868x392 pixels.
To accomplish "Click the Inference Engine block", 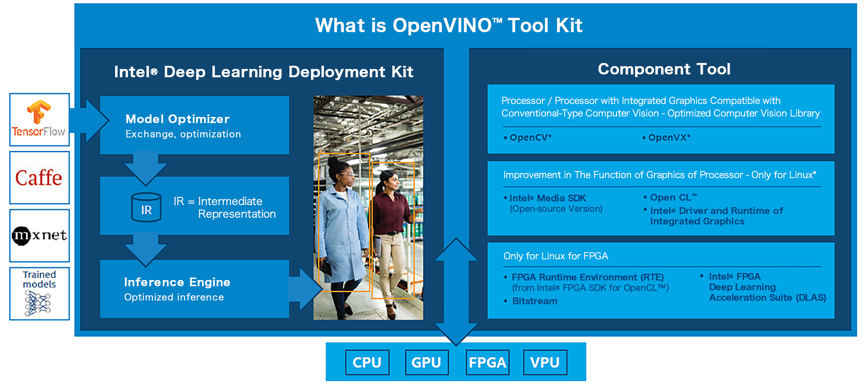I will click(194, 289).
